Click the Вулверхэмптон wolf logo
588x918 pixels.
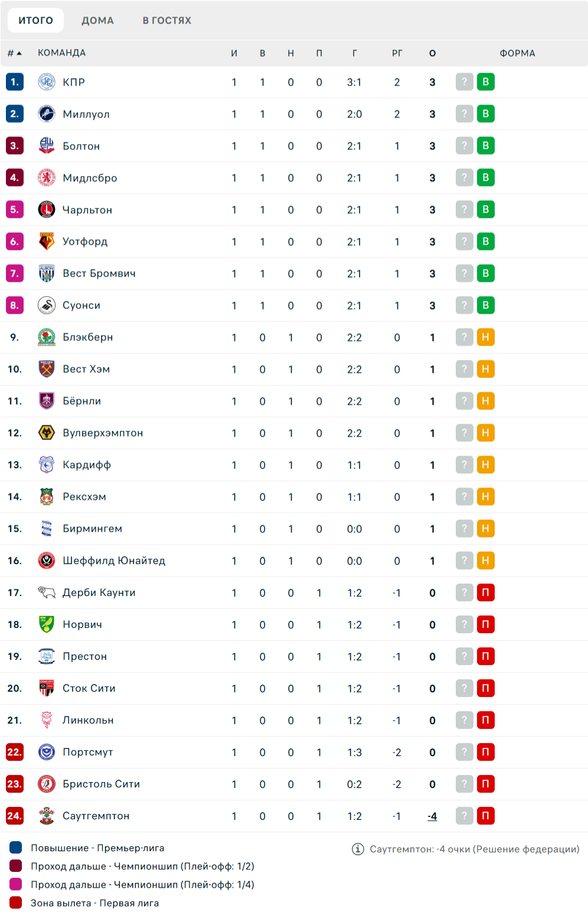(47, 433)
